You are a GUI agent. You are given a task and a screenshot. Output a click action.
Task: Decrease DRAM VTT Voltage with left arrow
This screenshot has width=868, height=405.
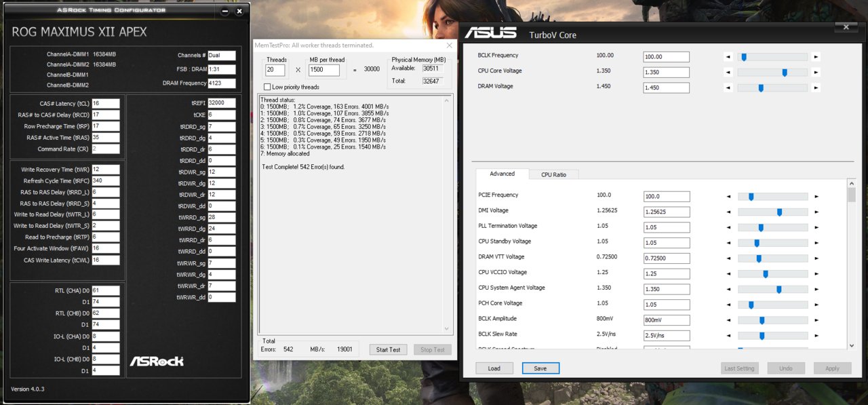point(729,258)
